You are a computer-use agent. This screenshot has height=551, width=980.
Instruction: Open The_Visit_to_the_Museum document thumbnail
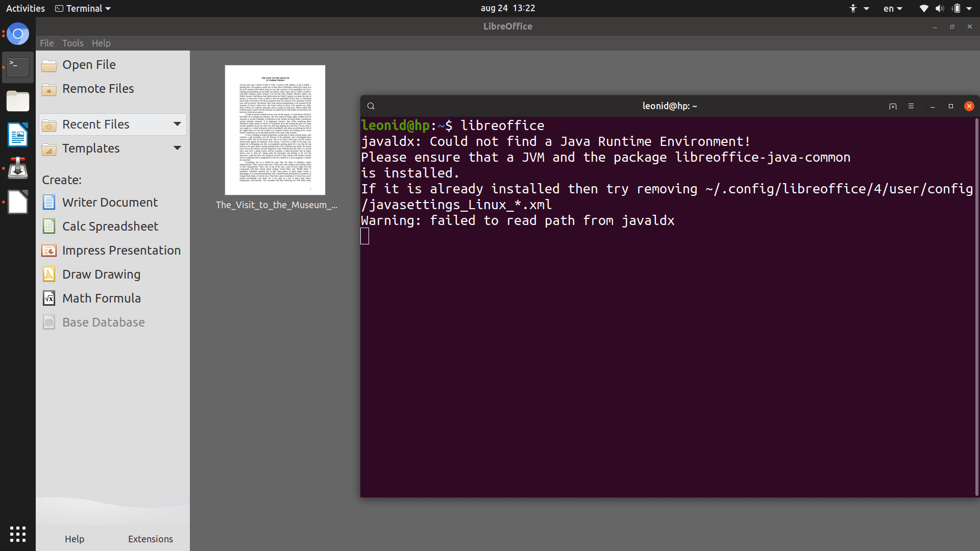click(275, 130)
